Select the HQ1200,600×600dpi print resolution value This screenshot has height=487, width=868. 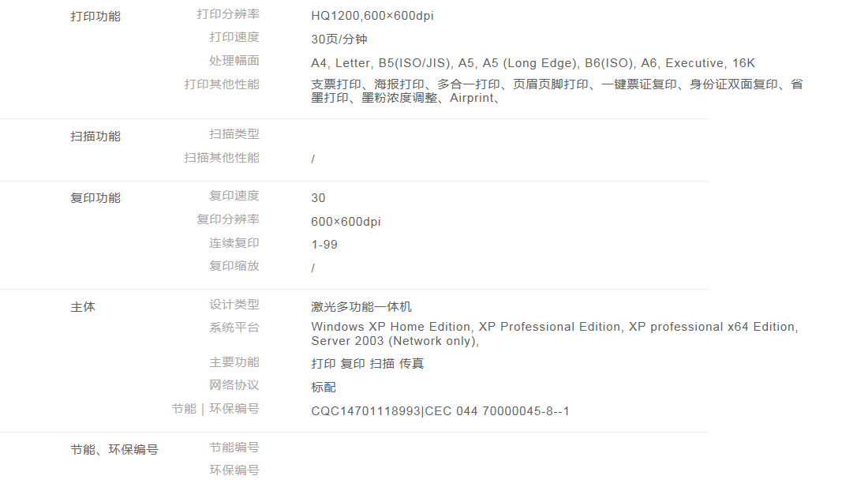(x=372, y=16)
